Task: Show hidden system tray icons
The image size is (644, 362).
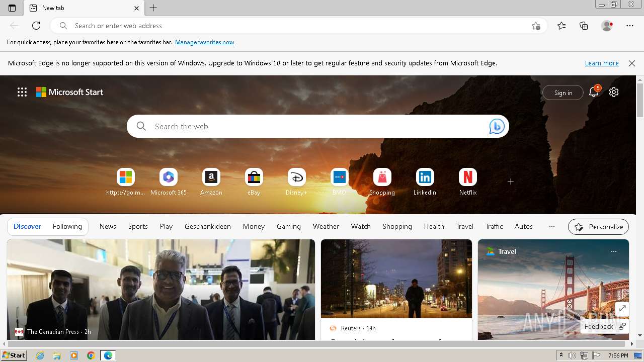Action: [x=561, y=355]
